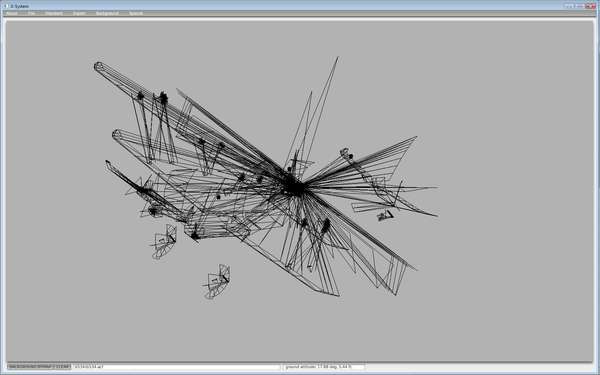Open the Background menu

coord(107,13)
